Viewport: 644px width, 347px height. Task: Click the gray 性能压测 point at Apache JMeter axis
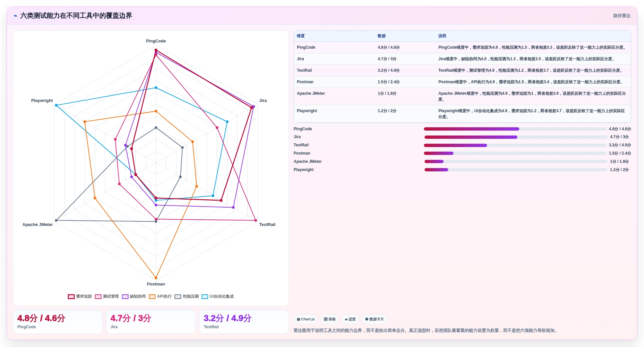(56, 220)
